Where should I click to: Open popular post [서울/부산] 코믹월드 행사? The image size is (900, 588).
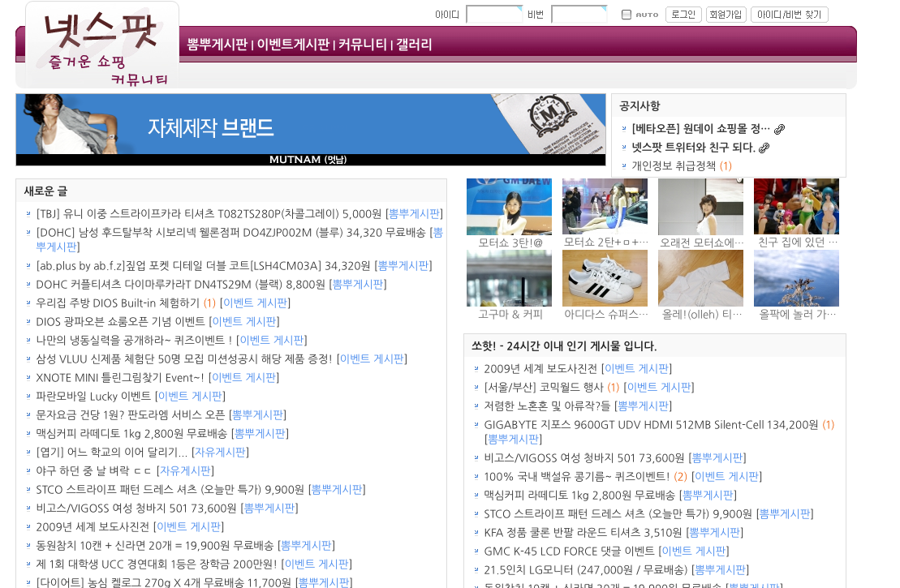tap(544, 387)
